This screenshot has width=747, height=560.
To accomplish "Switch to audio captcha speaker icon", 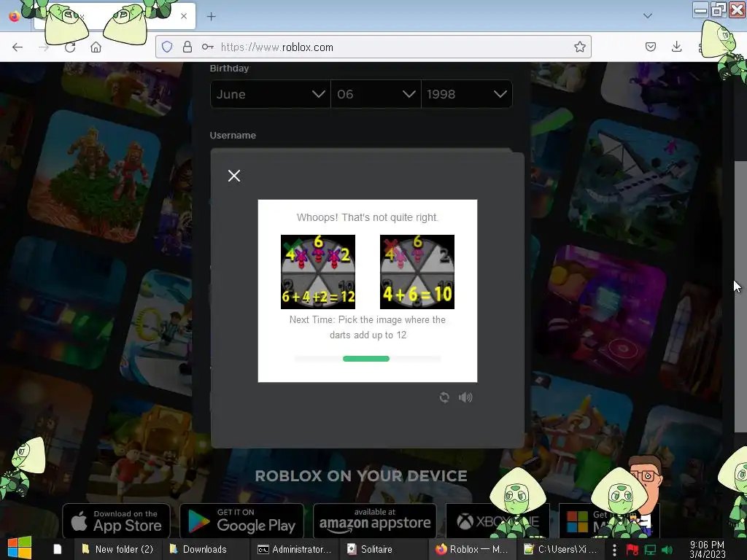I will [x=465, y=397].
